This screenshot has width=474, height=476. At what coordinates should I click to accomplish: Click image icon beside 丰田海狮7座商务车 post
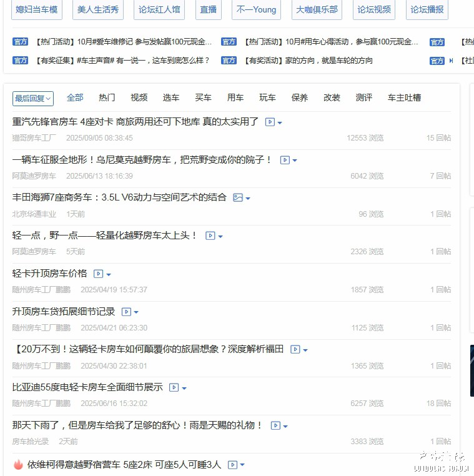tap(237, 197)
